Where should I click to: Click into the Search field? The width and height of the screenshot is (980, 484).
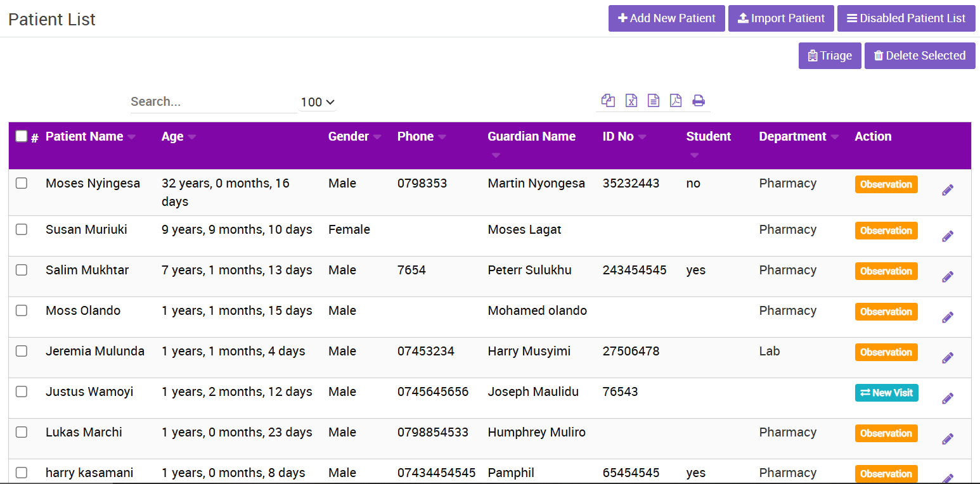click(x=212, y=101)
